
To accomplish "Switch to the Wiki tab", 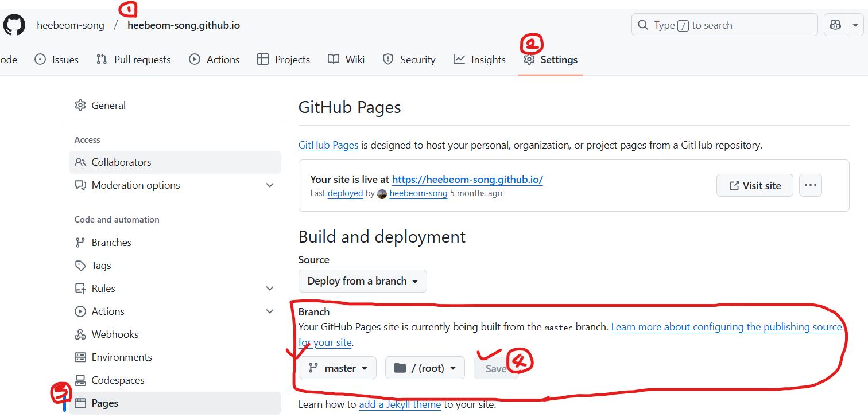I will (346, 60).
